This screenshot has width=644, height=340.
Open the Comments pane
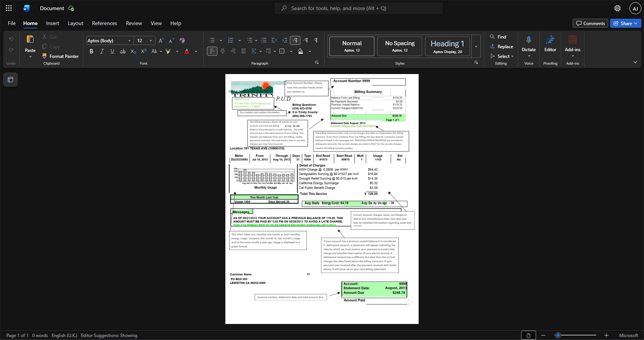click(590, 23)
